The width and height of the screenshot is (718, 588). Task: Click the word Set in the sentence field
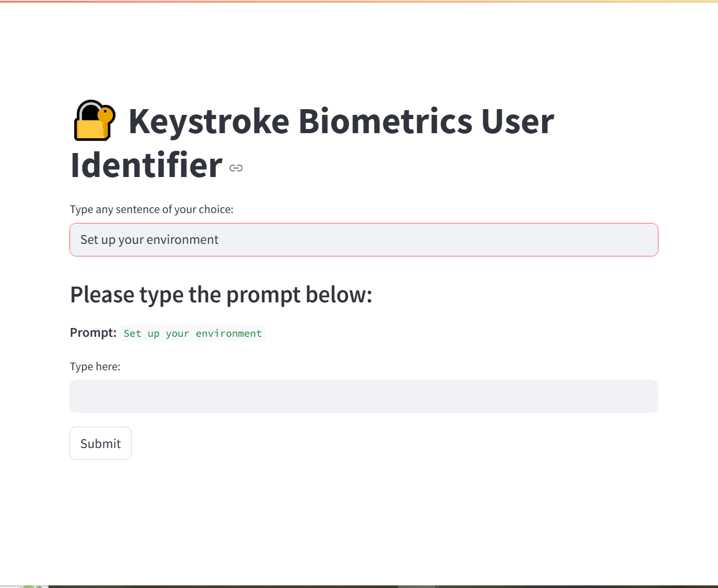(89, 240)
